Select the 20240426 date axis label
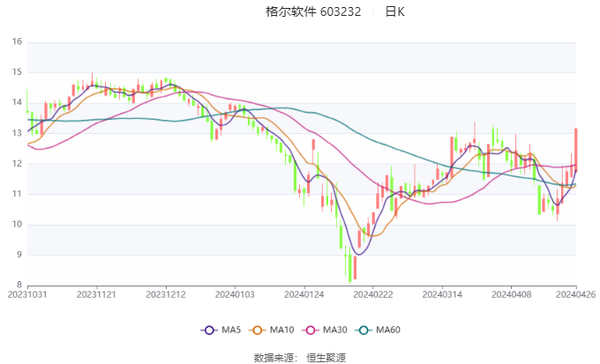600x364 pixels. pos(575,294)
